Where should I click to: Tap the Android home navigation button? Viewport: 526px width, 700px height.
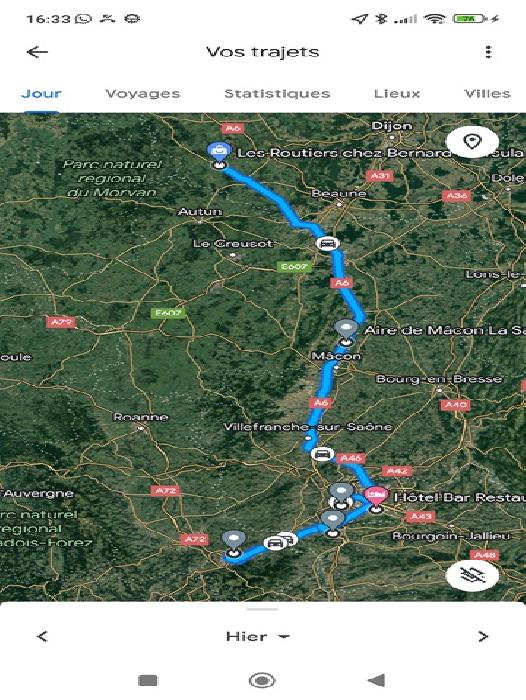pyautogui.click(x=262, y=681)
